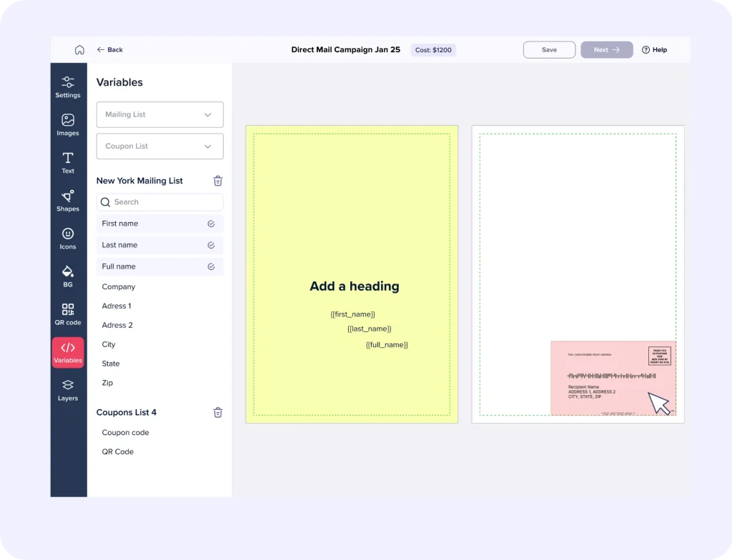Viewport: 732px width, 560px height.
Task: Toggle the Full name variable checkmark
Action: click(x=211, y=266)
